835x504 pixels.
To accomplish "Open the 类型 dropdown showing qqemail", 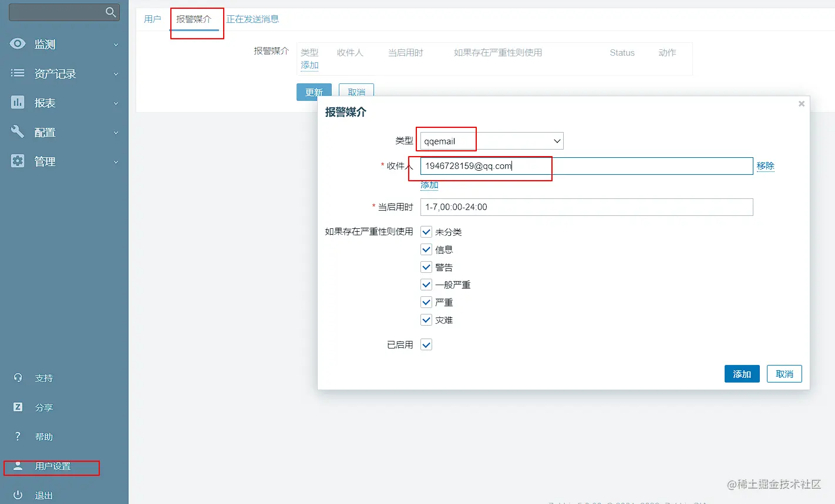I will click(492, 141).
